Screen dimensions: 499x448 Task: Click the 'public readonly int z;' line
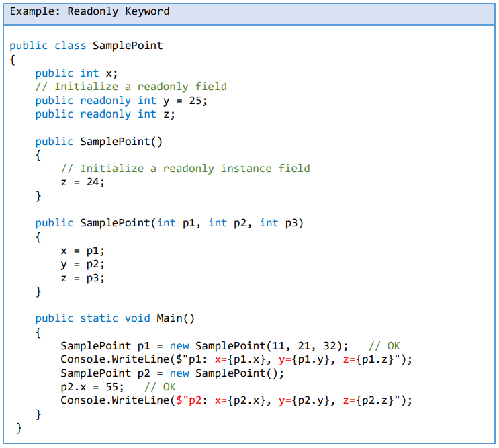click(x=105, y=114)
